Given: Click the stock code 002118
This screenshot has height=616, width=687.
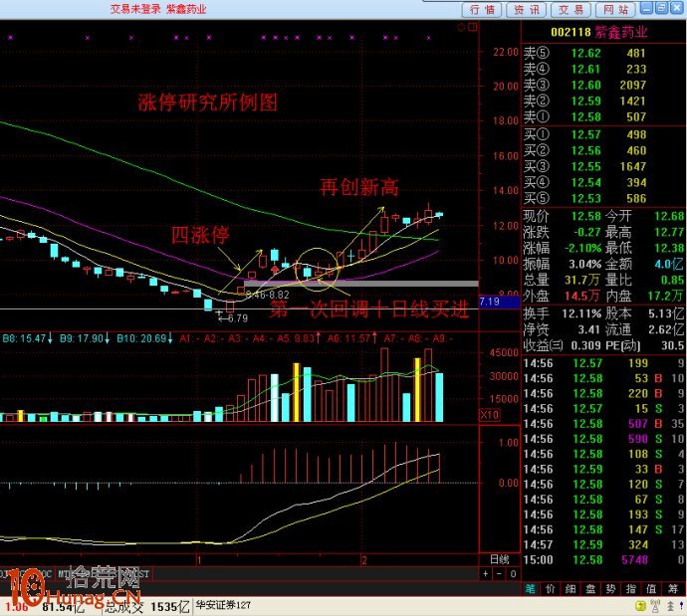Looking at the screenshot, I should [x=571, y=32].
